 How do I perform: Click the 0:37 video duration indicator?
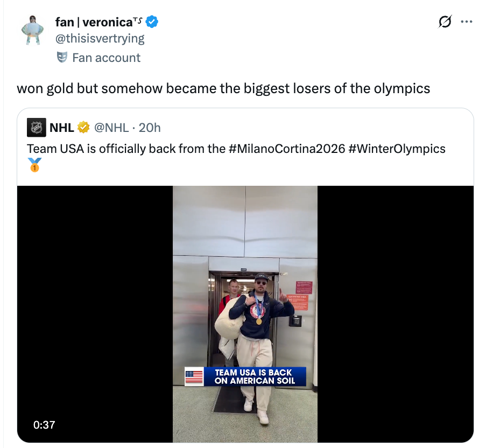[44, 425]
